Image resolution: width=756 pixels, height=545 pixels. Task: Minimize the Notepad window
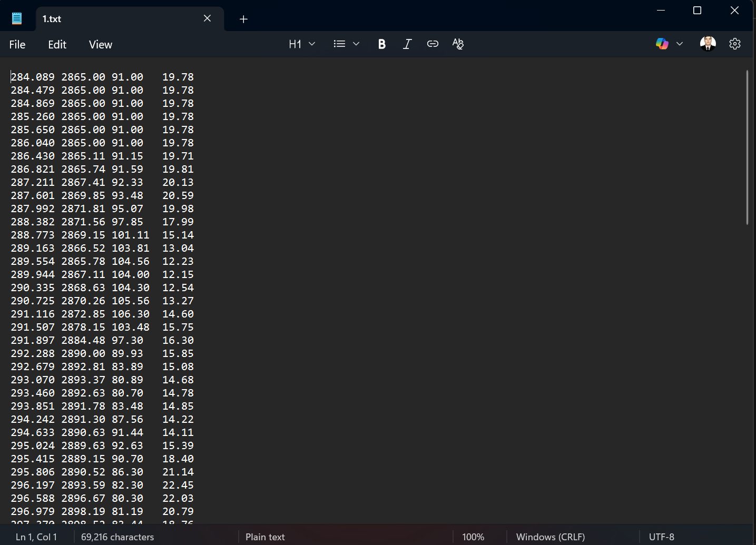661,11
